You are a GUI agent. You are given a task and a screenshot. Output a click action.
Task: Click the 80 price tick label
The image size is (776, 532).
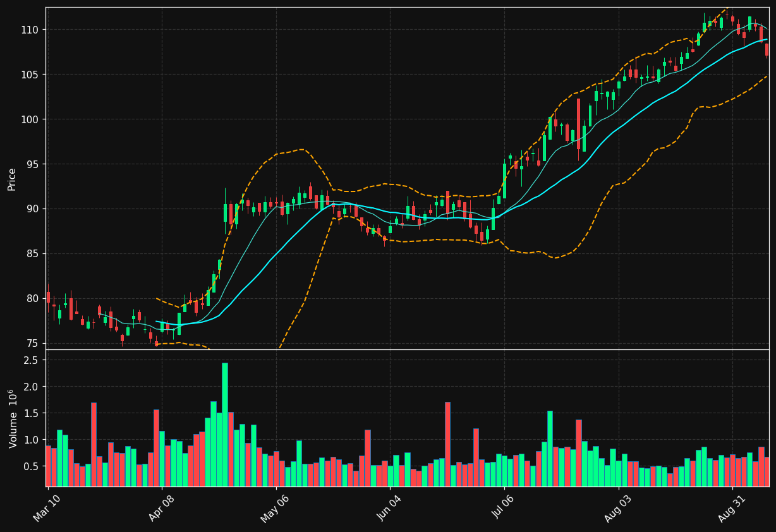coord(32,298)
